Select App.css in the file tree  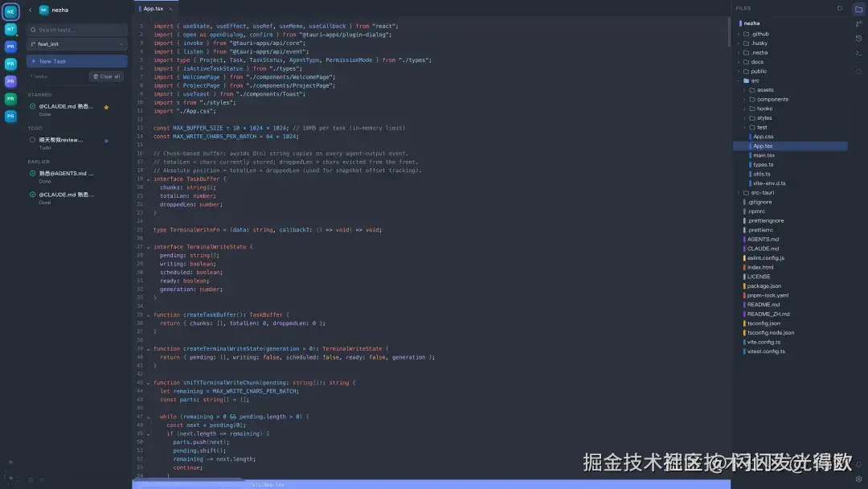763,137
